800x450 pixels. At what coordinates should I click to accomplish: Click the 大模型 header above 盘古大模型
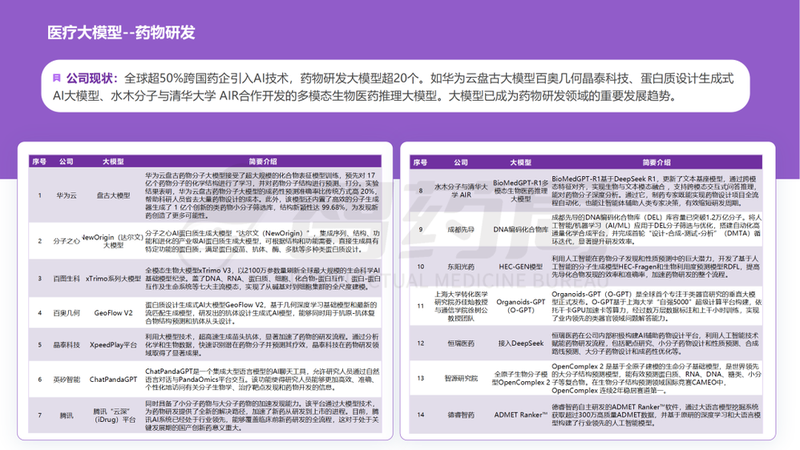(x=113, y=161)
